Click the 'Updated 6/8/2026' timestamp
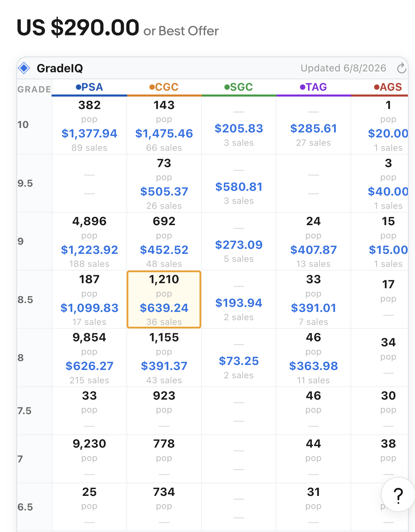The width and height of the screenshot is (415, 532). (x=343, y=68)
